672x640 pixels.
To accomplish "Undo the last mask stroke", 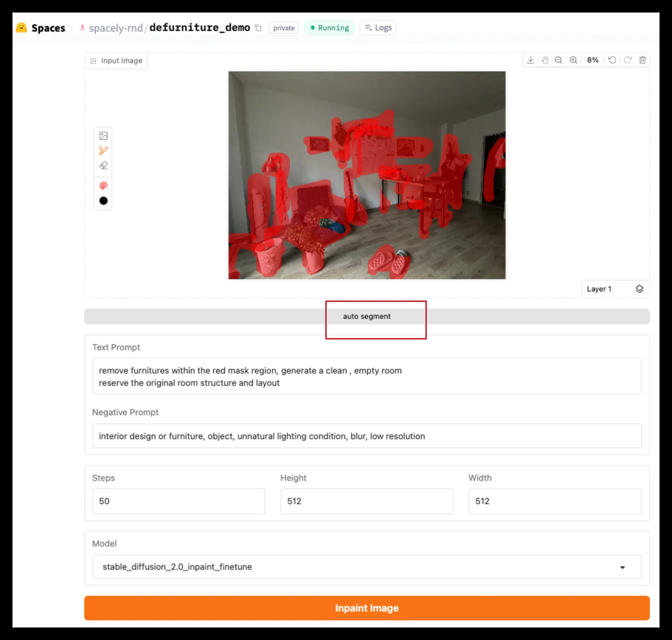I will point(612,60).
